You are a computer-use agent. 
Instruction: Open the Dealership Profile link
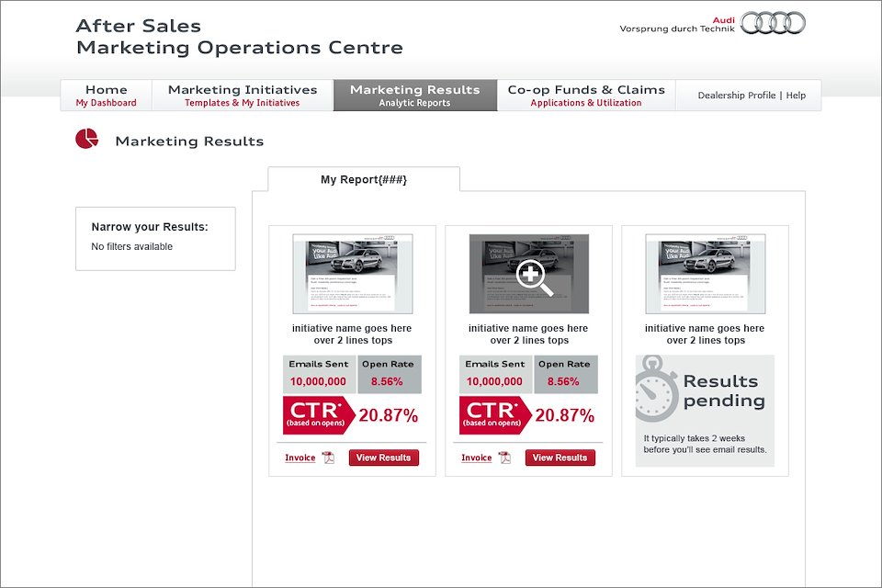click(x=736, y=96)
